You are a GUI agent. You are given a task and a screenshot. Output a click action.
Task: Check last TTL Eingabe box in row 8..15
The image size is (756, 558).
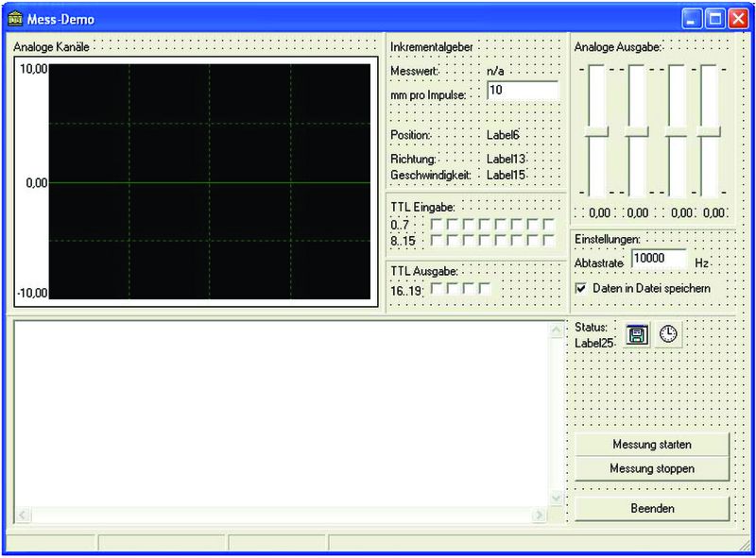[x=549, y=240]
